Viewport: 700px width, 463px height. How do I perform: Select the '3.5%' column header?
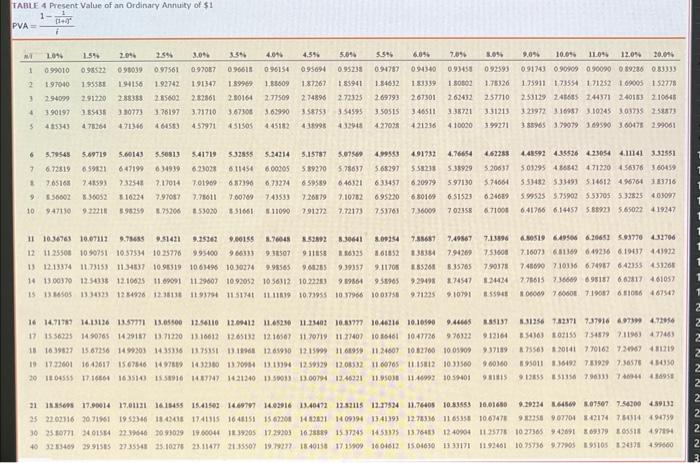click(238, 55)
